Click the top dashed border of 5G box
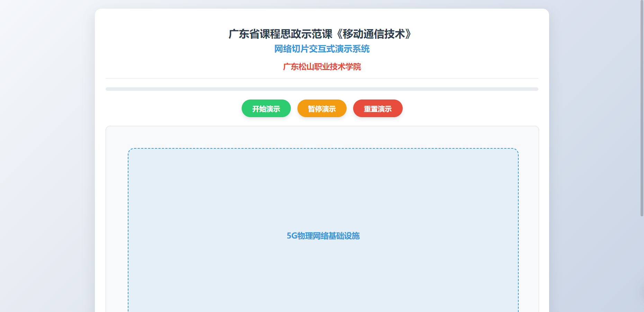The image size is (644, 312). pos(322,149)
